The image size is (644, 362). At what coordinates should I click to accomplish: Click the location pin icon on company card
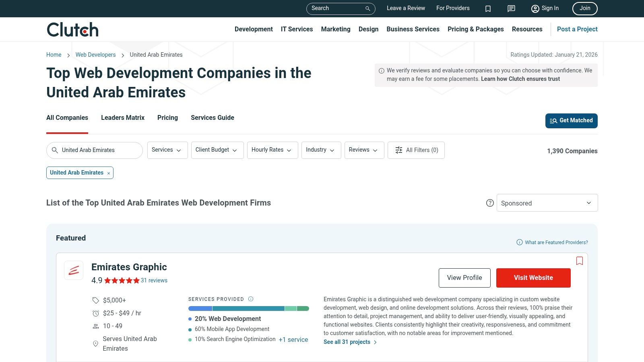point(95,343)
